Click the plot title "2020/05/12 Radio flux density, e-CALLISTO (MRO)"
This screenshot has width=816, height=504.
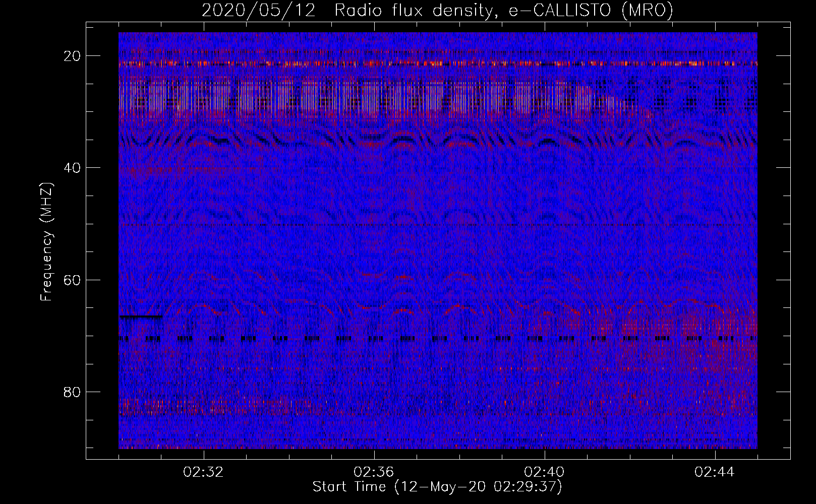pyautogui.click(x=437, y=11)
